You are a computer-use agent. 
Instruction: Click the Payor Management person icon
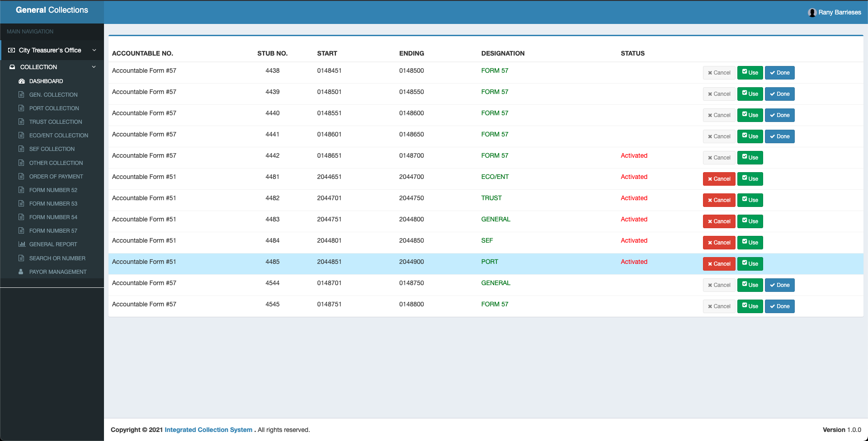pyautogui.click(x=21, y=272)
